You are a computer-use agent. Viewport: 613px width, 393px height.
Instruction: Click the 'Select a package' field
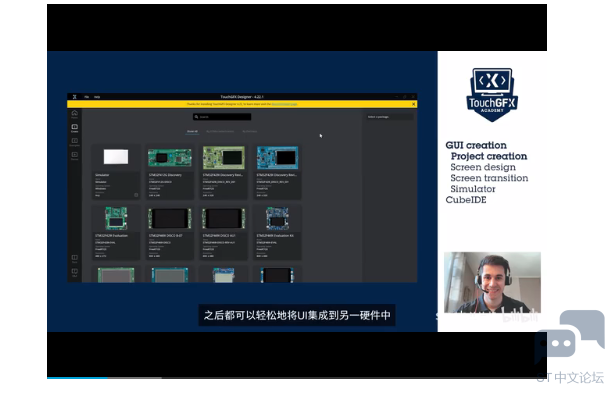[389, 117]
